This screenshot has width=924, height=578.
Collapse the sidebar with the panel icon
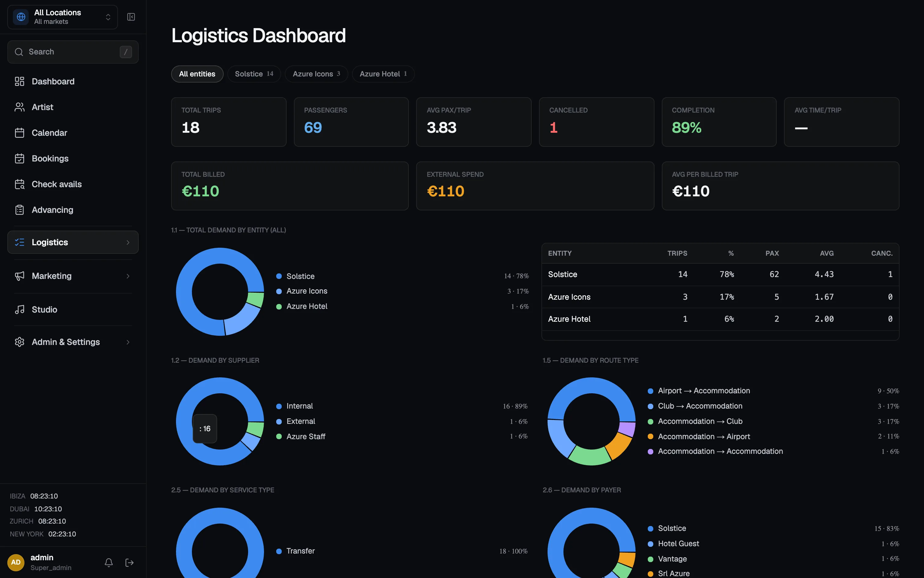tap(131, 17)
